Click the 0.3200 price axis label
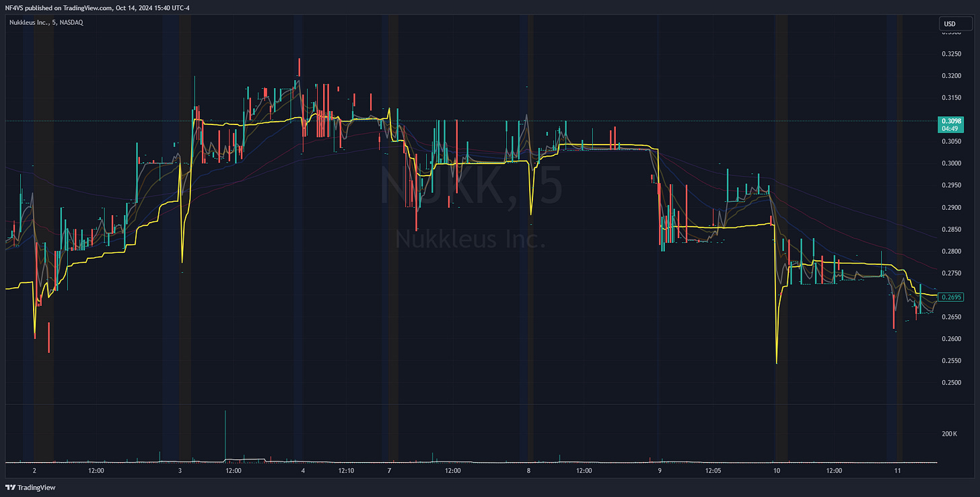 [952, 75]
